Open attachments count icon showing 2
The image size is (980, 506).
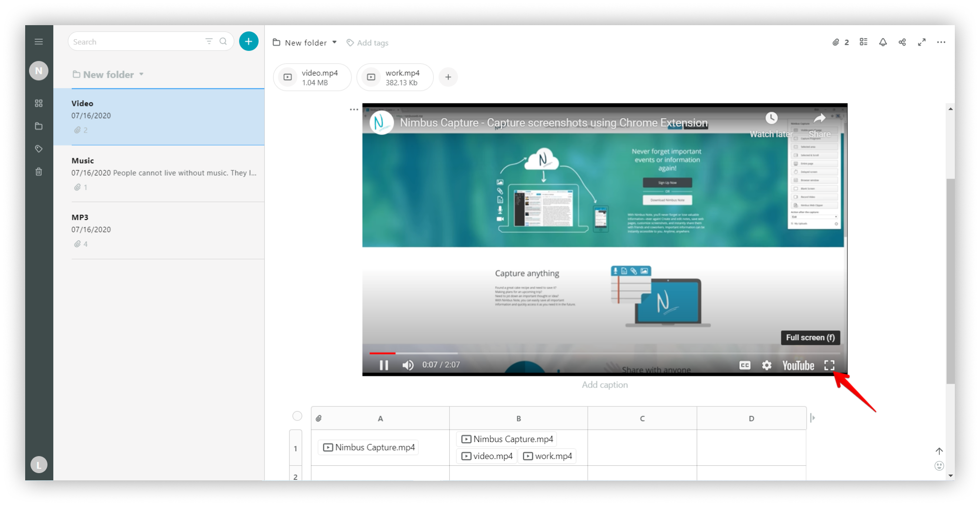click(841, 43)
